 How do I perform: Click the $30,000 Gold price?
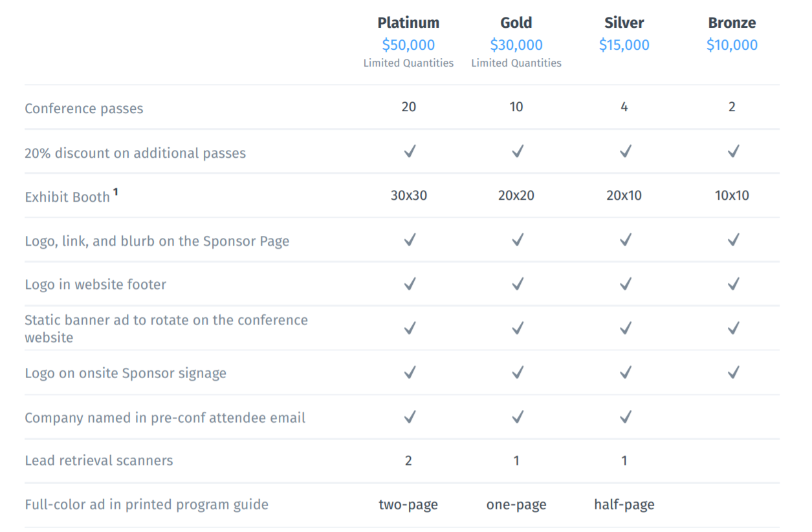point(516,45)
